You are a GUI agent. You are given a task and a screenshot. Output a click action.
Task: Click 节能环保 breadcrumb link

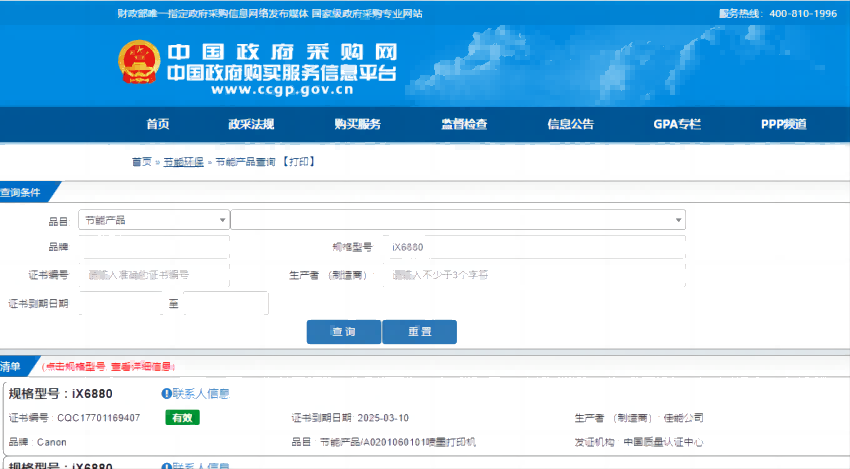[184, 162]
